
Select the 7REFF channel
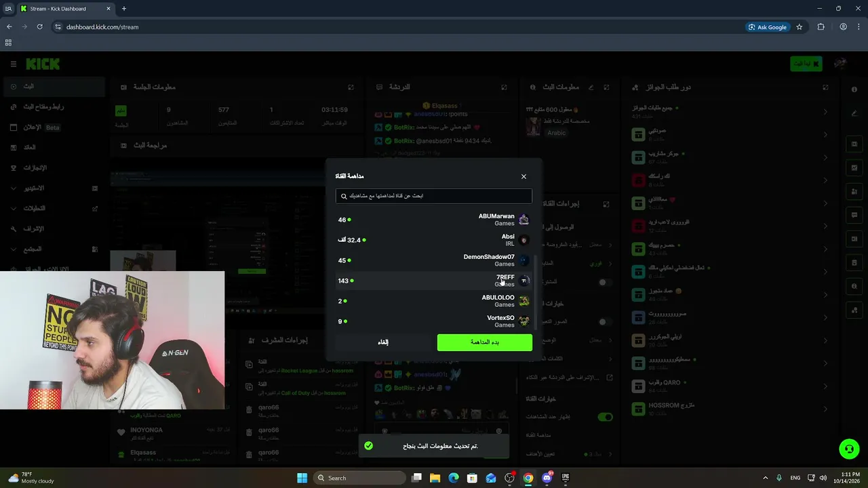point(434,281)
